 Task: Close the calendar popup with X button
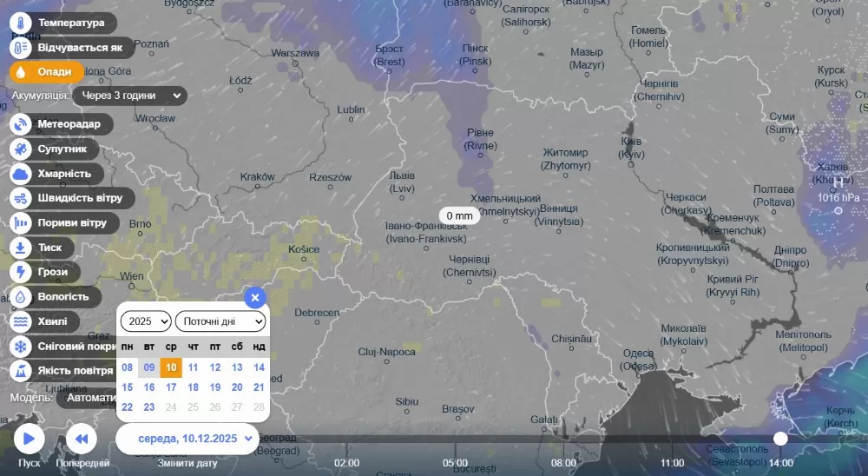(x=254, y=298)
